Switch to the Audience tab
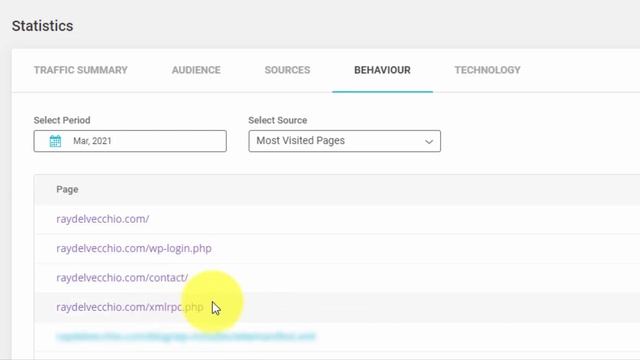640x360 pixels. click(196, 70)
